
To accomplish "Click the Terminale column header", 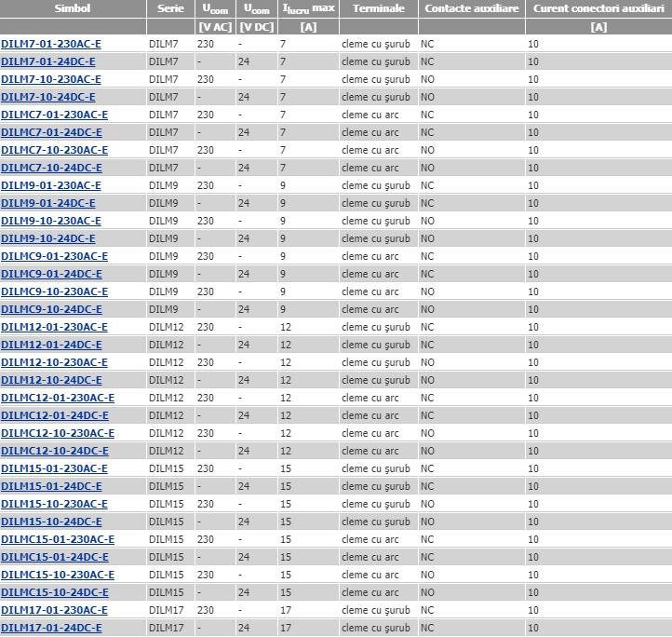I will [379, 8].
